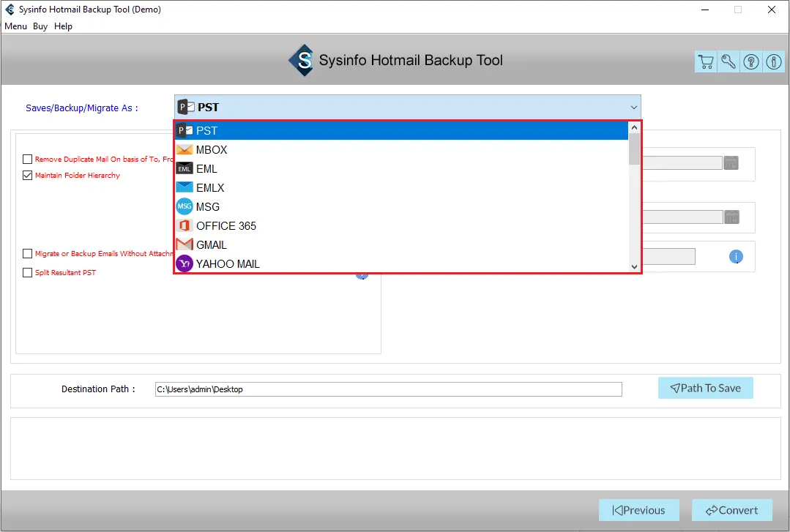Open the question mark help icon
Viewport: 790px width, 532px height.
pyautogui.click(x=751, y=61)
